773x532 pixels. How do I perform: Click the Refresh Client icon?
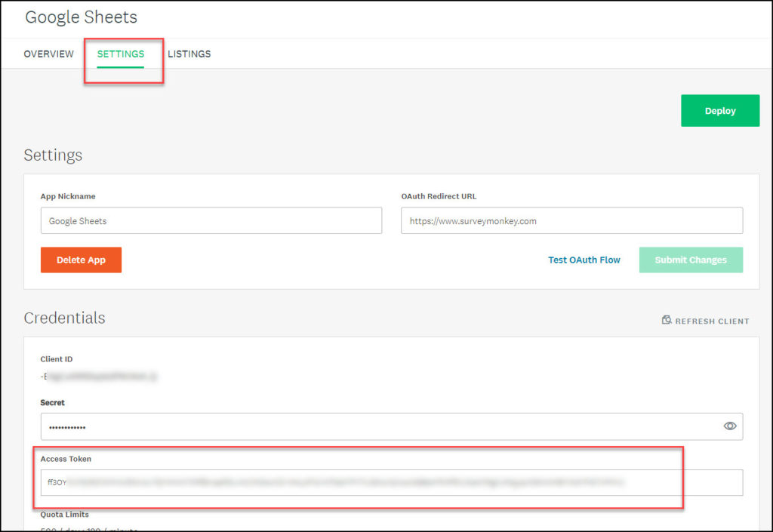click(666, 319)
